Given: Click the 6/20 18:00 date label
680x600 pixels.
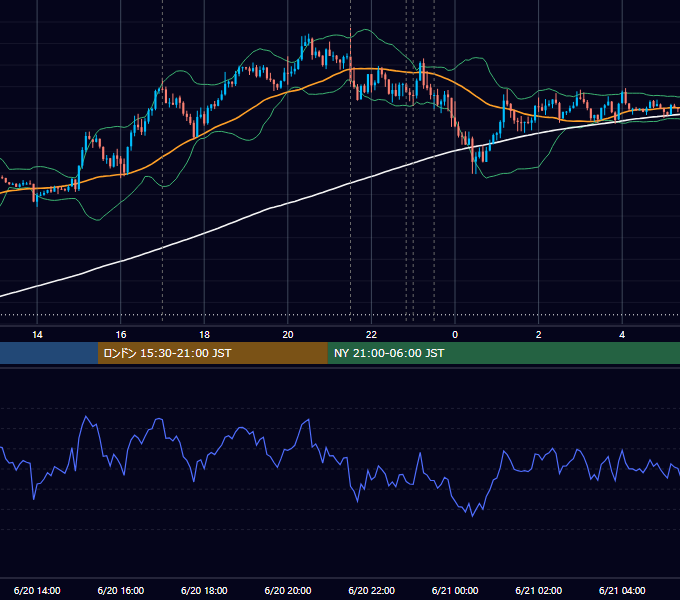Looking at the screenshot, I should (x=204, y=590).
